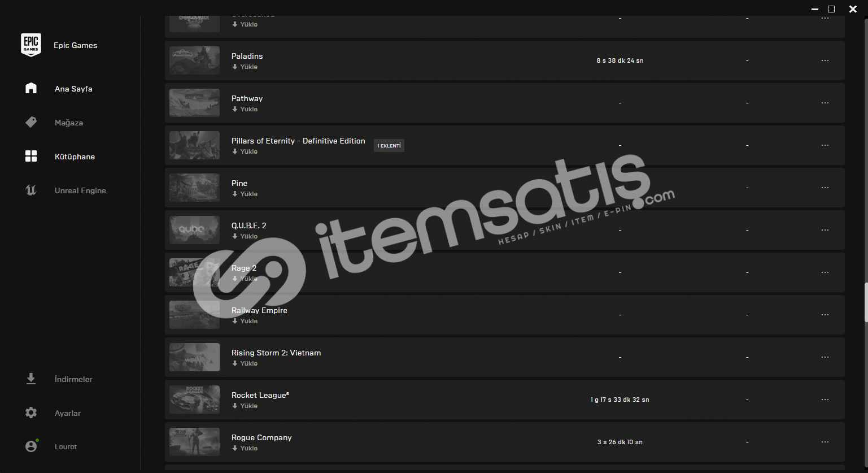Click Yükle under Pathway
This screenshot has height=473, width=868.
coord(245,109)
